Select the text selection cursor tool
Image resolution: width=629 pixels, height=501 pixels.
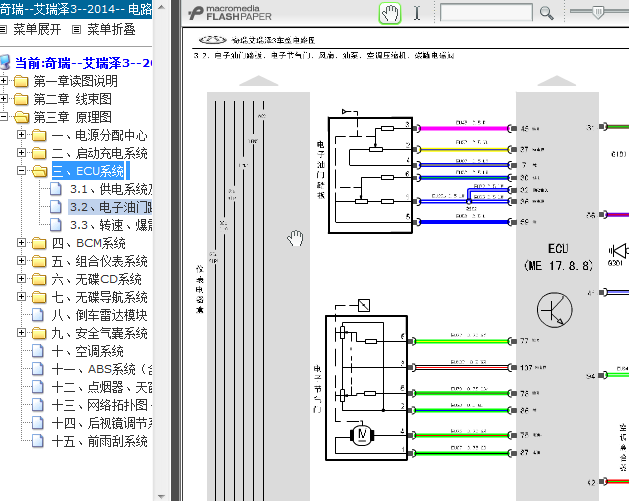(417, 13)
